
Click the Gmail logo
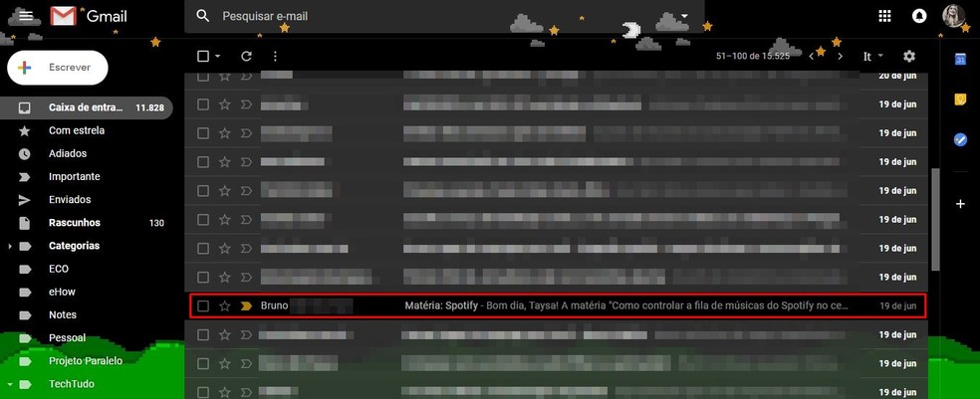pos(89,16)
